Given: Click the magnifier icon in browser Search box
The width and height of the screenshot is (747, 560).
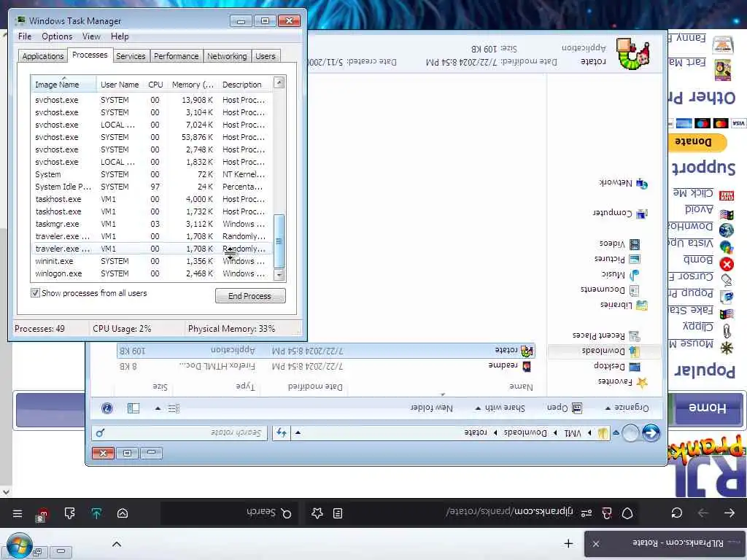Looking at the screenshot, I should tap(286, 513).
